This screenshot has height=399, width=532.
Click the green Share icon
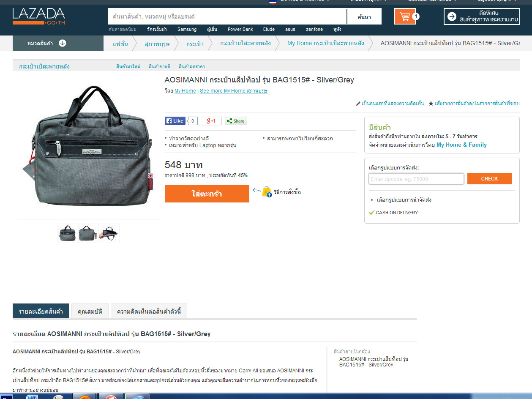(236, 121)
